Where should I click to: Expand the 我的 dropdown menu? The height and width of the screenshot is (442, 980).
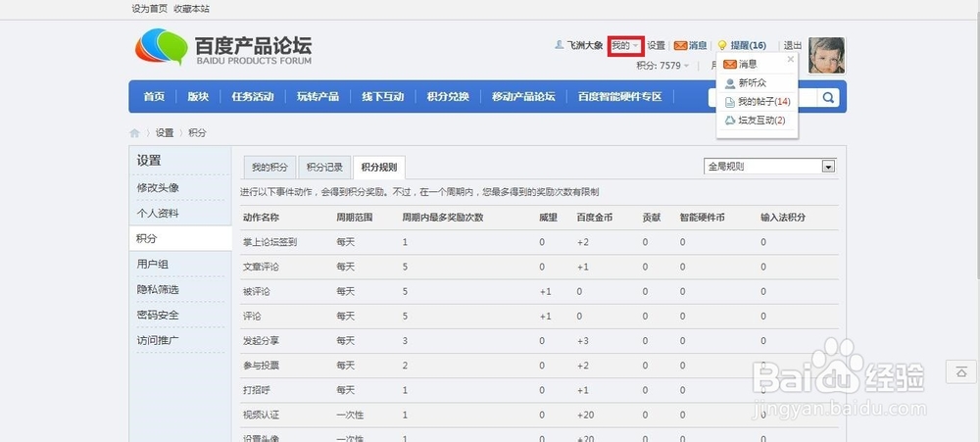[625, 46]
